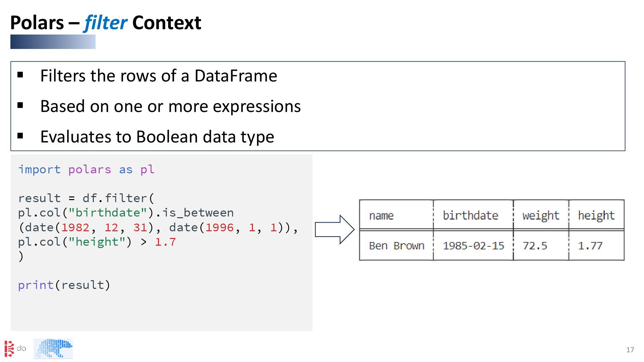Click the import polars as pl line
Viewport: 644px width, 362px height.
point(86,170)
